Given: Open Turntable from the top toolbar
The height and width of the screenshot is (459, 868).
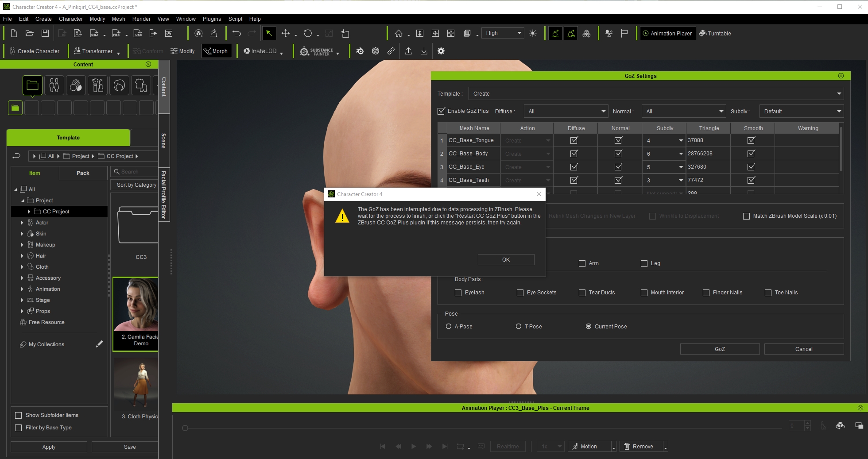Looking at the screenshot, I should 715,33.
